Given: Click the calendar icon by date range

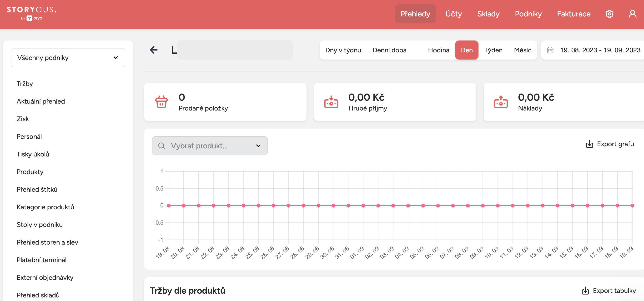Looking at the screenshot, I should [x=550, y=50].
